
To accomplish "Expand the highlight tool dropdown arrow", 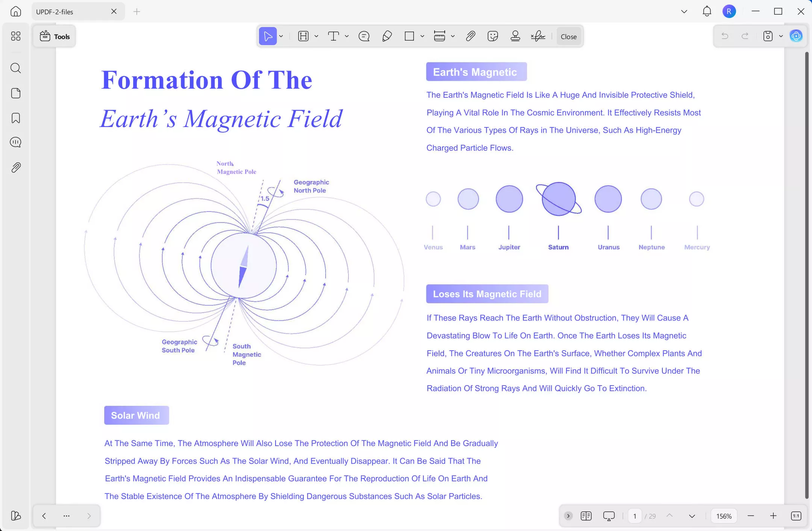I will [317, 36].
